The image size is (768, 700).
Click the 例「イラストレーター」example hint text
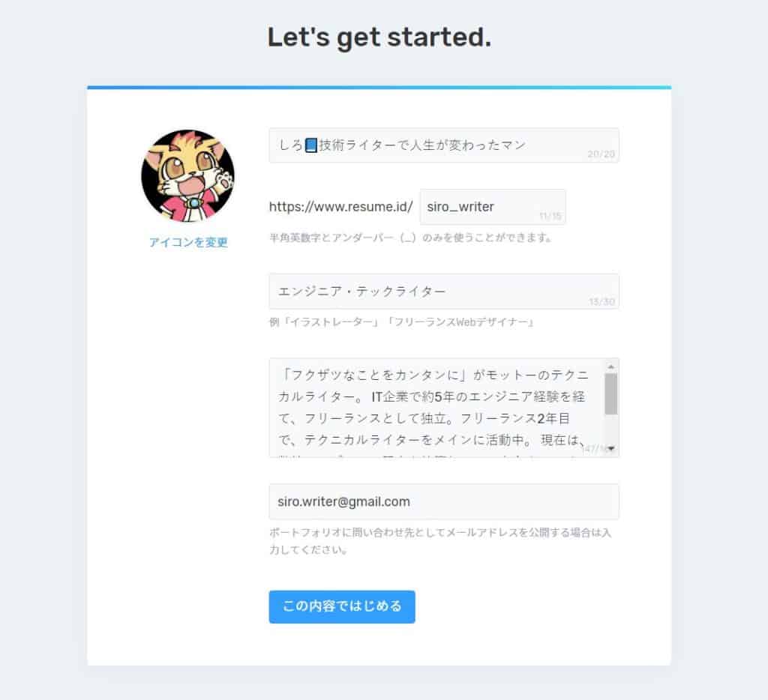click(x=402, y=322)
